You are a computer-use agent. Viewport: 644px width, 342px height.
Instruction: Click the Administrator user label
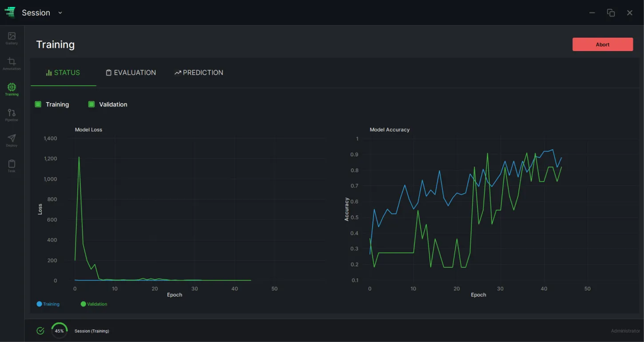[625, 331]
